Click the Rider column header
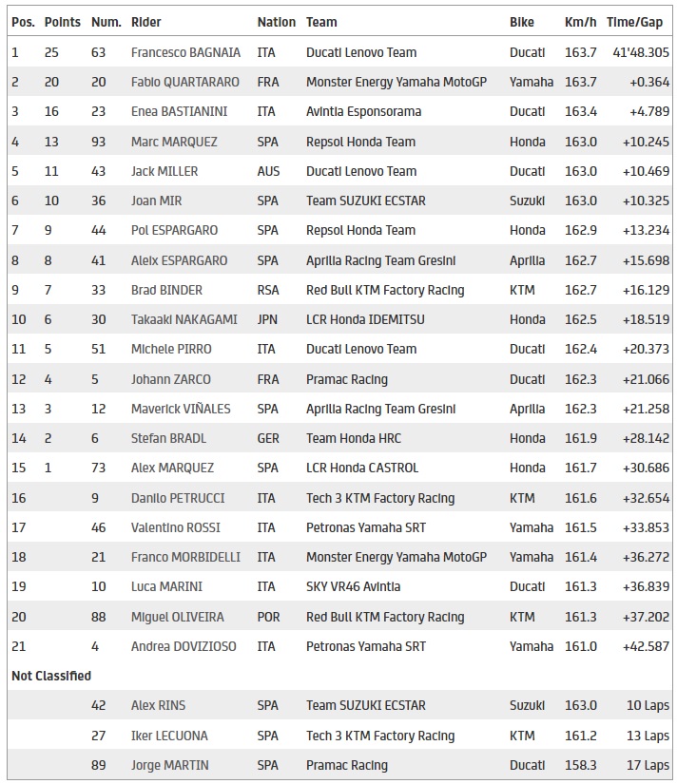Screen dimensions: 677x784 (145, 22)
